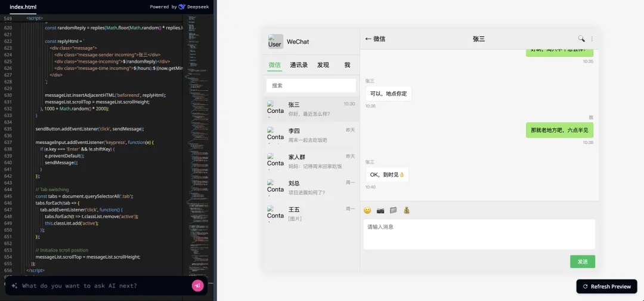Focus the 搜索 search field
The width and height of the screenshot is (644, 301).
tap(311, 85)
